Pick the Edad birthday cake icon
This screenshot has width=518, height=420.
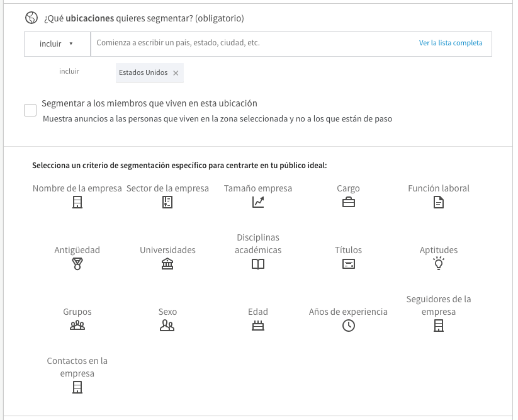click(x=258, y=326)
